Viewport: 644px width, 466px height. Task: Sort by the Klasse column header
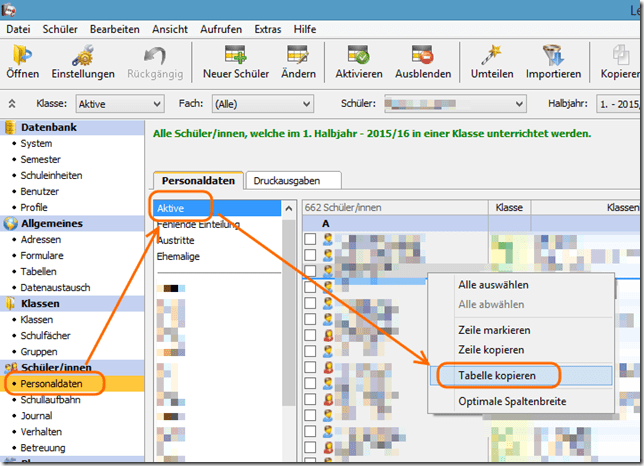point(512,207)
